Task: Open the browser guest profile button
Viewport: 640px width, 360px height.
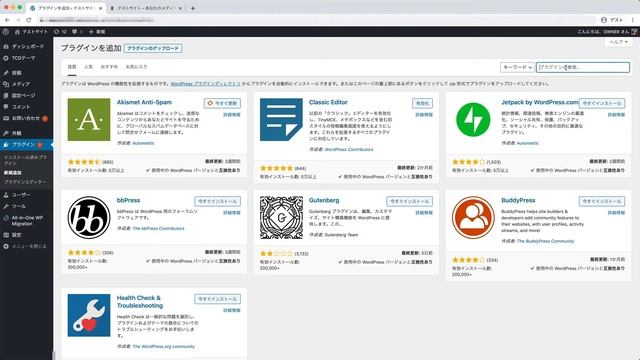Action: 612,20
